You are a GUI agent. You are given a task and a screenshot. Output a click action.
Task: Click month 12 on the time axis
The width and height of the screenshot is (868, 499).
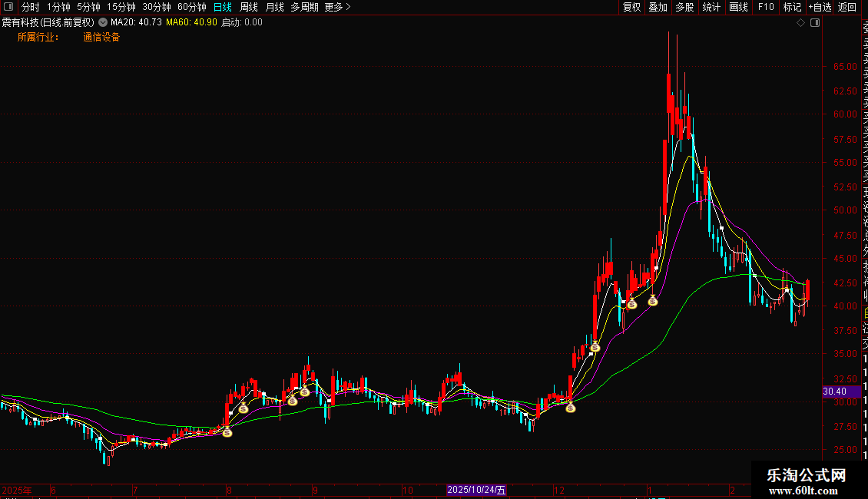[x=559, y=490]
